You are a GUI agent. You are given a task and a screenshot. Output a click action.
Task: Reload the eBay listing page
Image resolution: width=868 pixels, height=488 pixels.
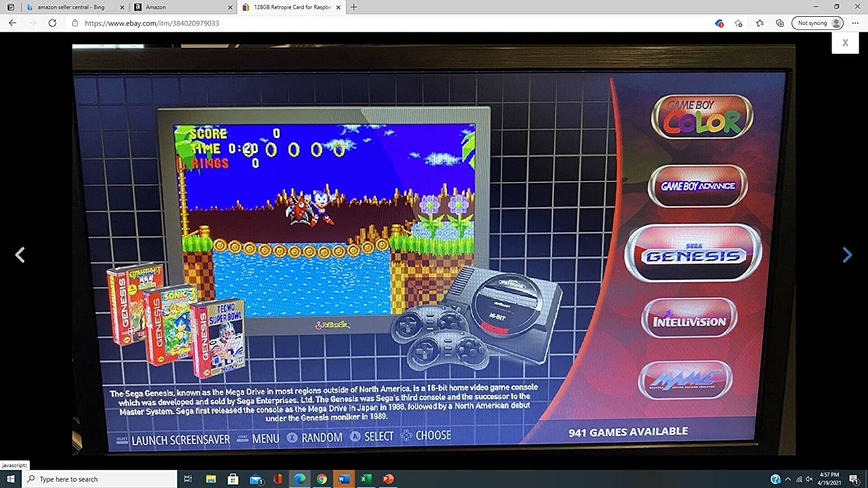[x=52, y=23]
